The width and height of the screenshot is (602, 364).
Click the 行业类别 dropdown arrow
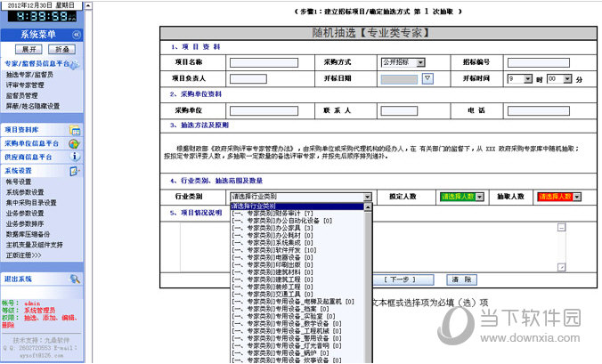click(368, 198)
